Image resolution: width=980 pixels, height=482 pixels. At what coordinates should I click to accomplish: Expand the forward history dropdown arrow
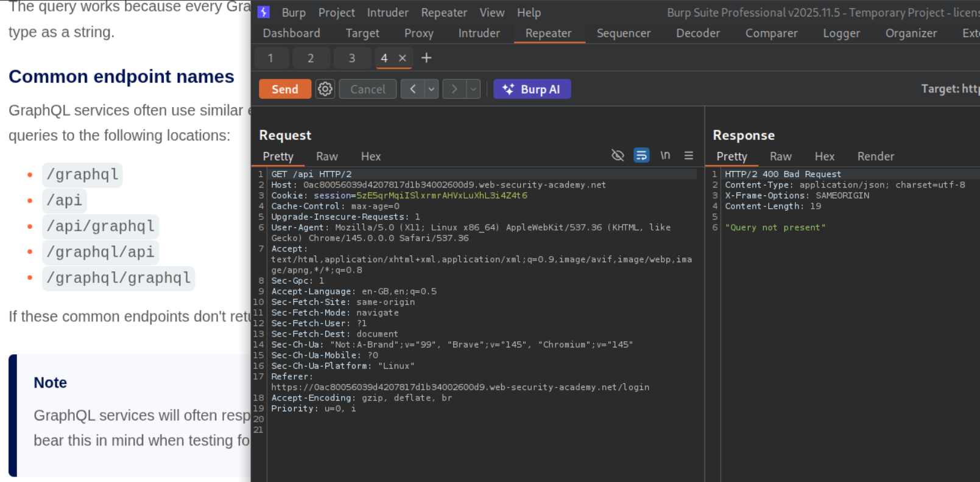click(x=473, y=89)
